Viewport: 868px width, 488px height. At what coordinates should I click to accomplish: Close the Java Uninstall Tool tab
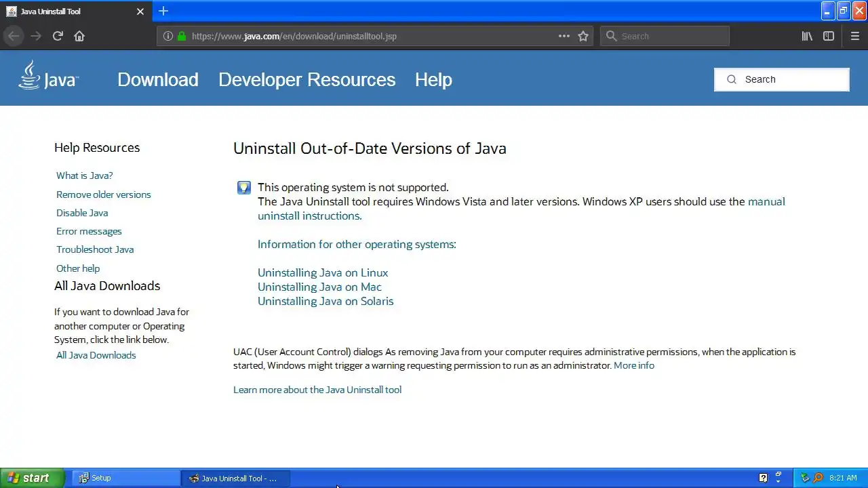point(140,12)
